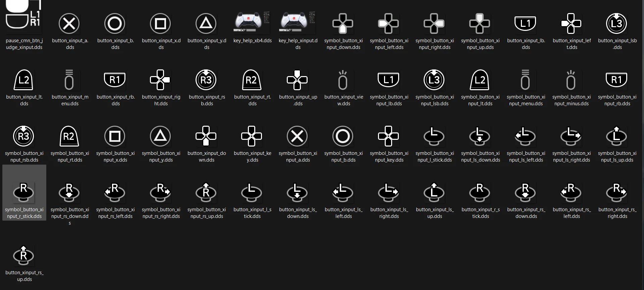
Task: Select the button_xinput_rt.dds R2 icon
Action: click(x=252, y=80)
